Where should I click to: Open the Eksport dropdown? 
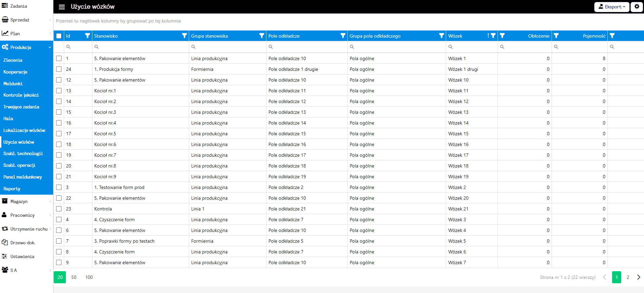click(611, 7)
